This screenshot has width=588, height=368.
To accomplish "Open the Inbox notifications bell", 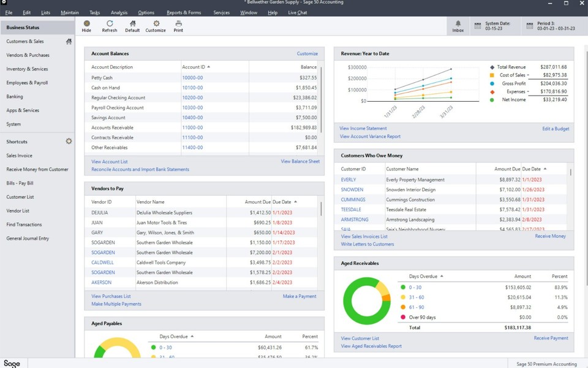I will pyautogui.click(x=458, y=25).
